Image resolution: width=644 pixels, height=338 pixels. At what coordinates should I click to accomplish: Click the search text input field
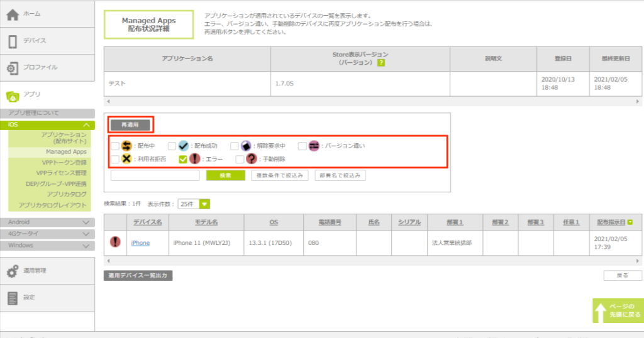(x=155, y=175)
